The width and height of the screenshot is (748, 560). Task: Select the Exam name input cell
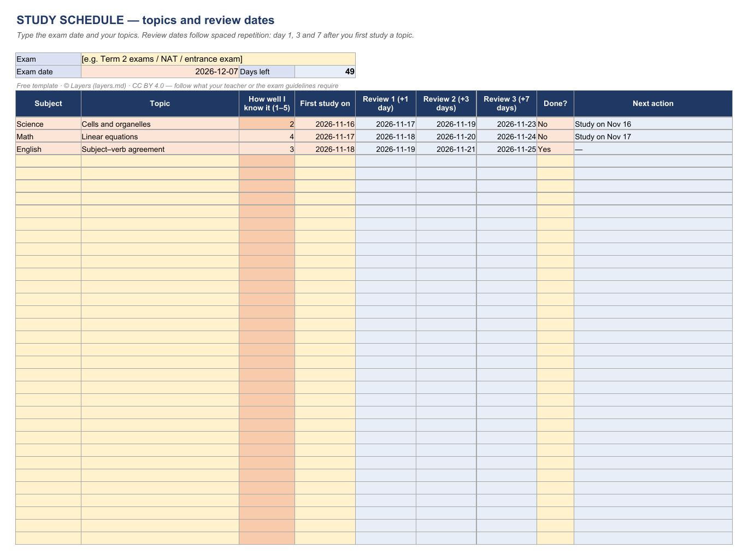[x=218, y=59]
